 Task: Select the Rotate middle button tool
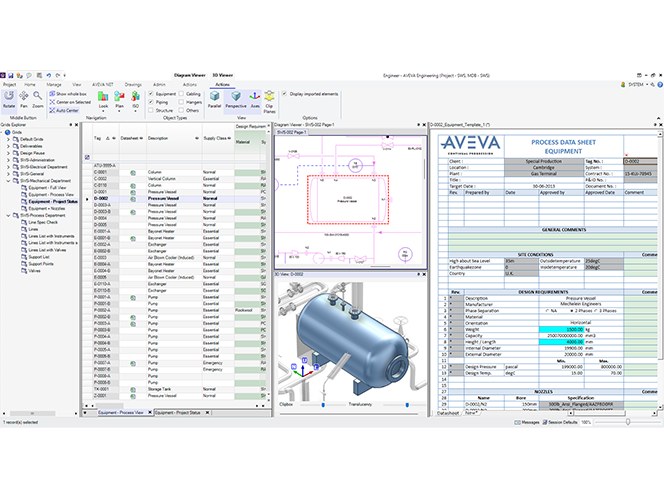pos(9,100)
